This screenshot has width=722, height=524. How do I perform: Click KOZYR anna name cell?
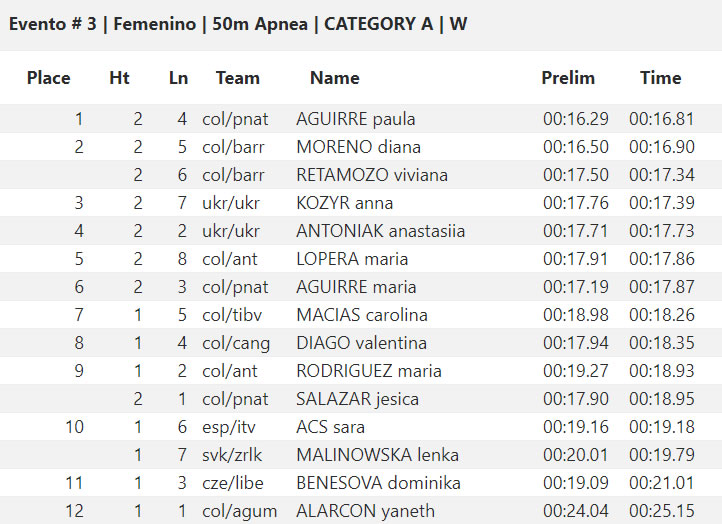344,203
